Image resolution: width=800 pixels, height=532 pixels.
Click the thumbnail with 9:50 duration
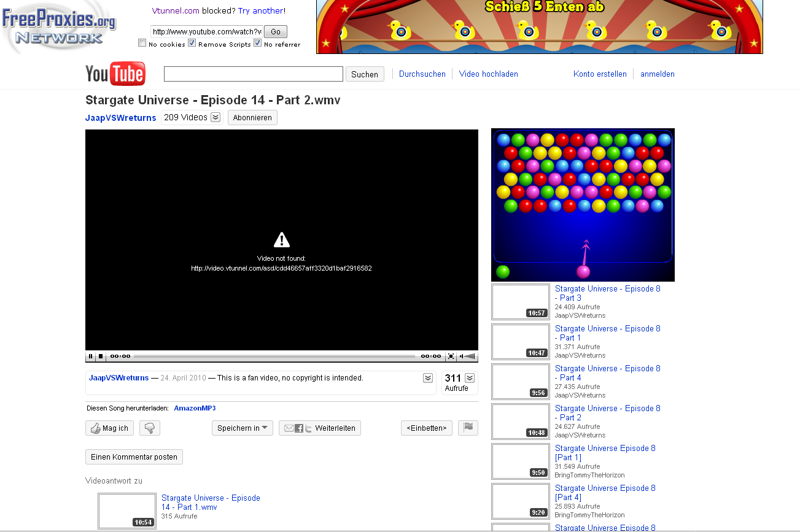click(x=521, y=461)
